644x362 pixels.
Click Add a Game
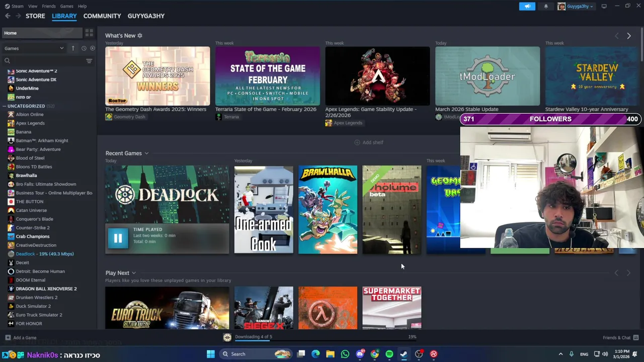(21, 338)
